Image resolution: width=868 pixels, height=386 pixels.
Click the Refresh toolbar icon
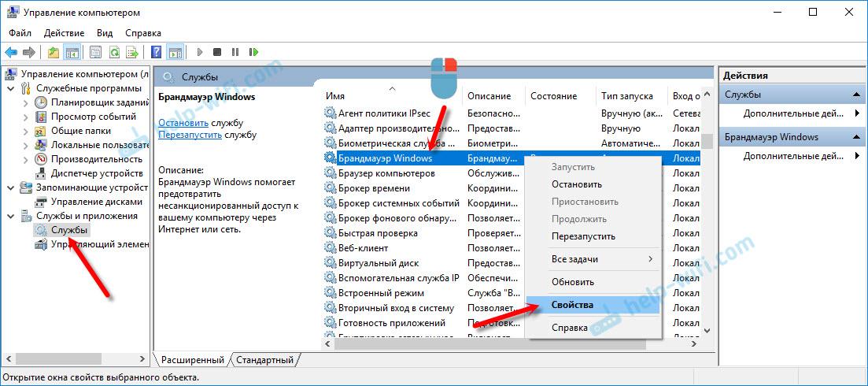click(114, 52)
